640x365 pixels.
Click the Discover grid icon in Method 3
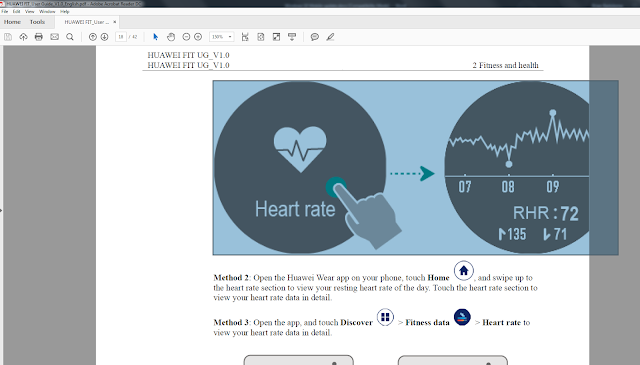[385, 317]
